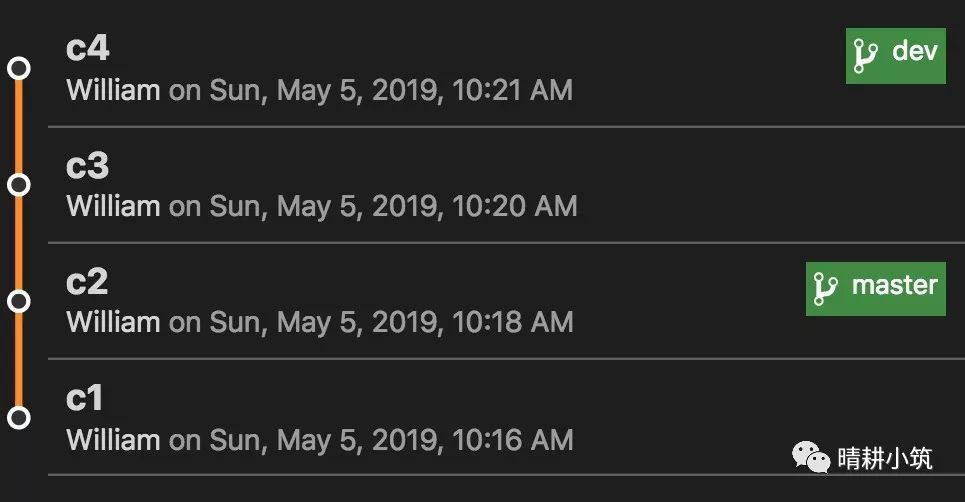Viewport: 965px width, 502px height.
Task: Select the c1 commit graph node
Action: tap(18, 418)
